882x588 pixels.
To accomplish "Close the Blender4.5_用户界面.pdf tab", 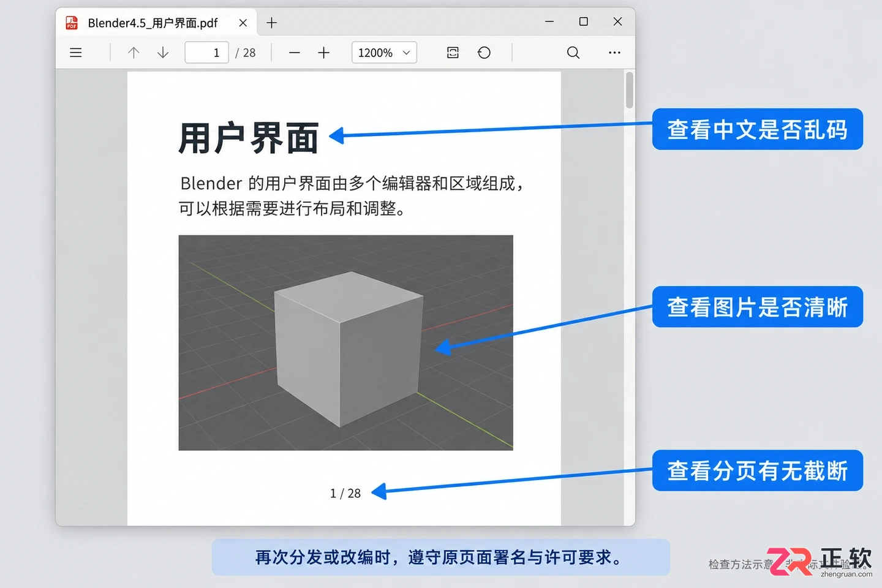I will click(243, 23).
